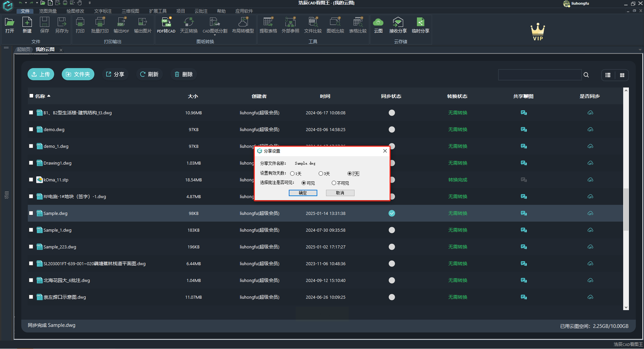This screenshot has width=644, height=349.
Task: Select the 文件比较 file compare tool
Action: coord(313,25)
